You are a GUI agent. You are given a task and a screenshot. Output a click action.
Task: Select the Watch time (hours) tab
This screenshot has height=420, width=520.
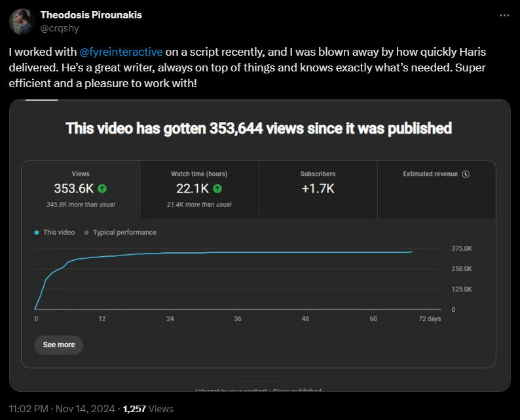[199, 189]
